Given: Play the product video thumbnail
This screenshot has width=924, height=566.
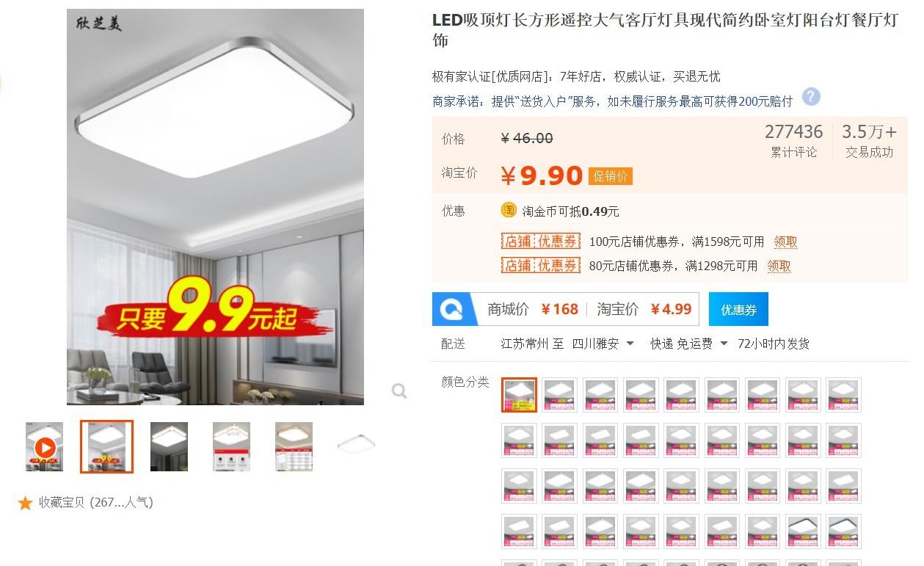Looking at the screenshot, I should [44, 446].
